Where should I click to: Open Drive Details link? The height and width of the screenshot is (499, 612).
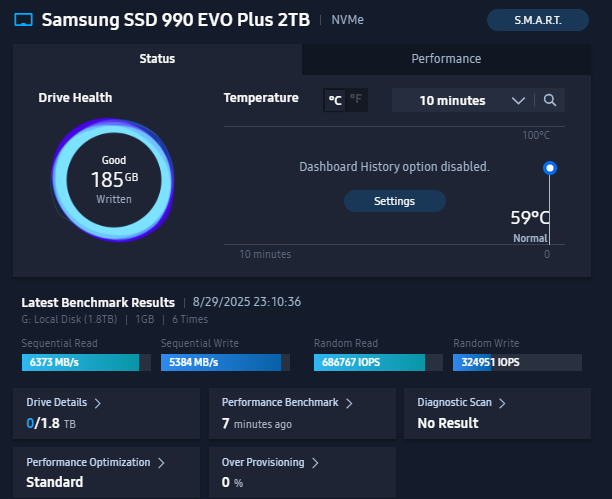(x=57, y=402)
